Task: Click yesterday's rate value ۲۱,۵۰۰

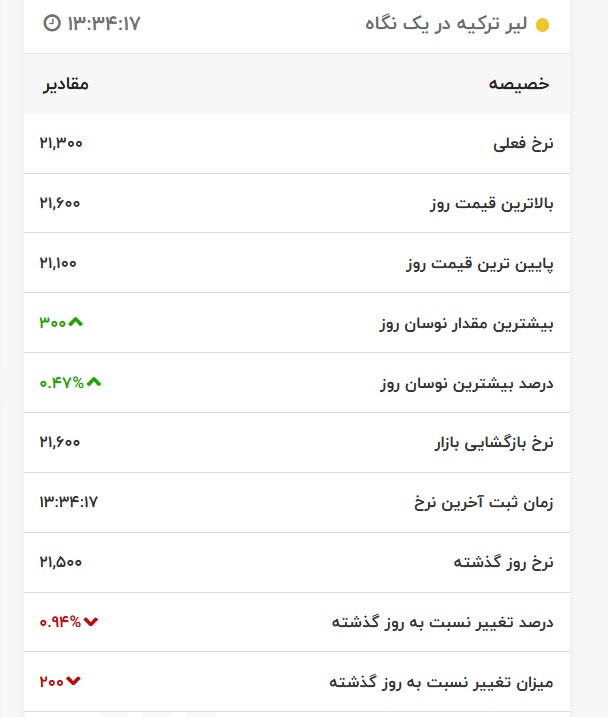Action: point(60,562)
